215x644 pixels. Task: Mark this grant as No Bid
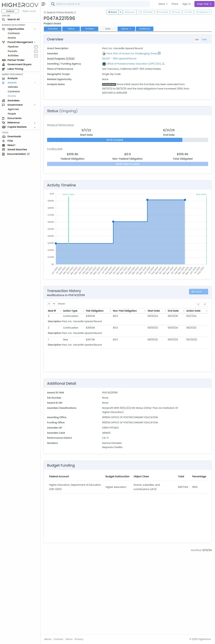pos(148,12)
